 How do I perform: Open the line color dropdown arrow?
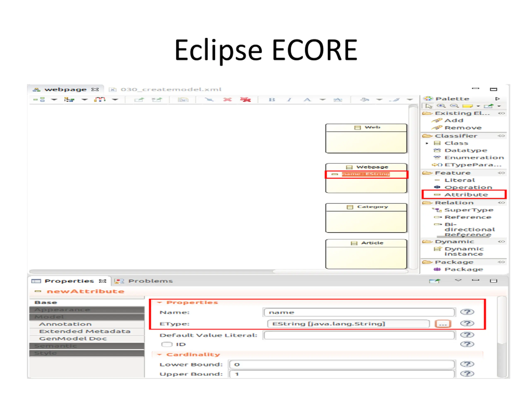pyautogui.click(x=410, y=100)
